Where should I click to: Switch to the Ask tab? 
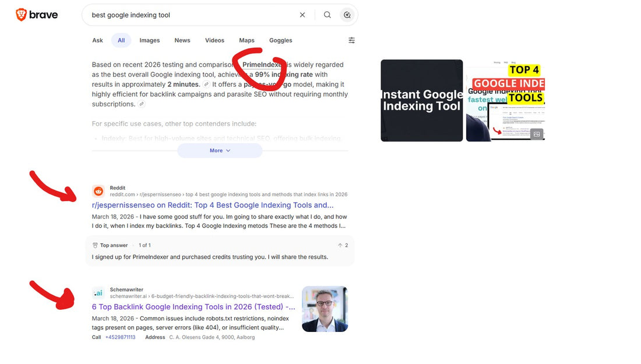97,40
